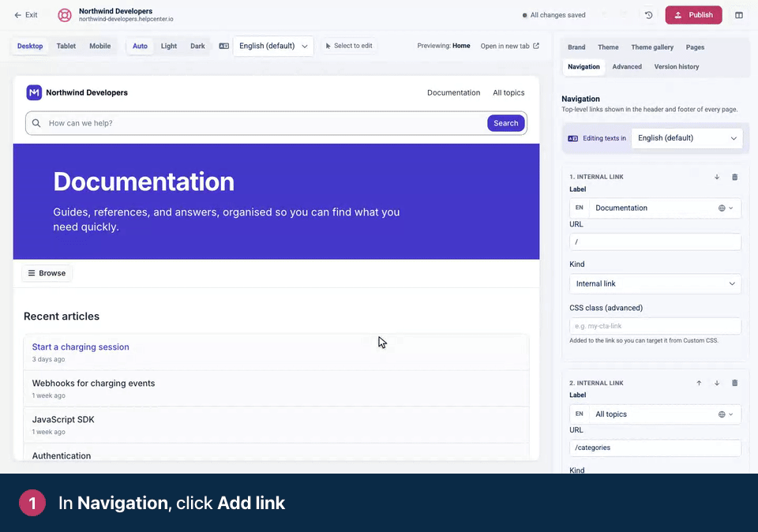This screenshot has height=532, width=758.
Task: Click the Recent articles heading
Action: [62, 317]
